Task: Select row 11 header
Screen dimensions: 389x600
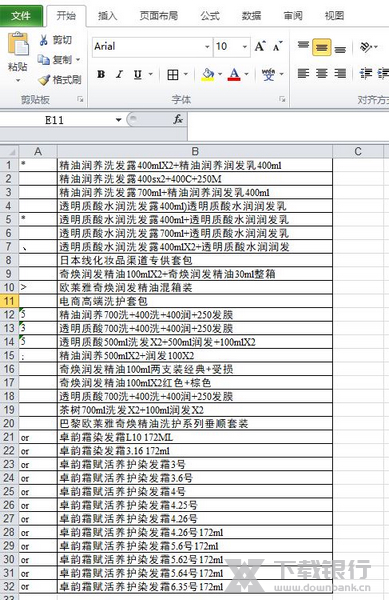Action: click(9, 301)
